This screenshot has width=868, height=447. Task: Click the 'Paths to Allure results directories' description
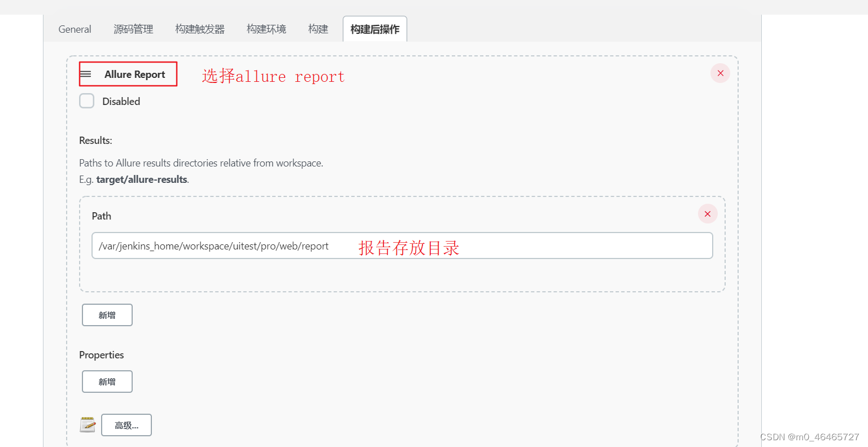(201, 163)
